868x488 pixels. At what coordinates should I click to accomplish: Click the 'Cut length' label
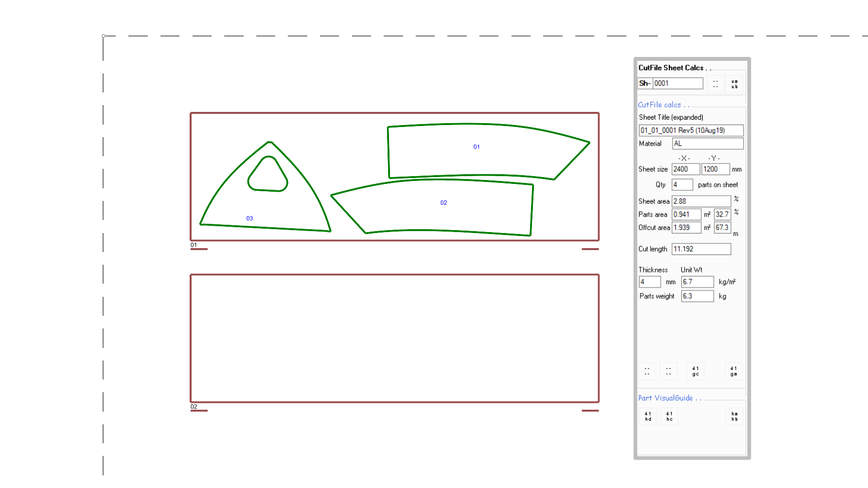pyautogui.click(x=653, y=249)
